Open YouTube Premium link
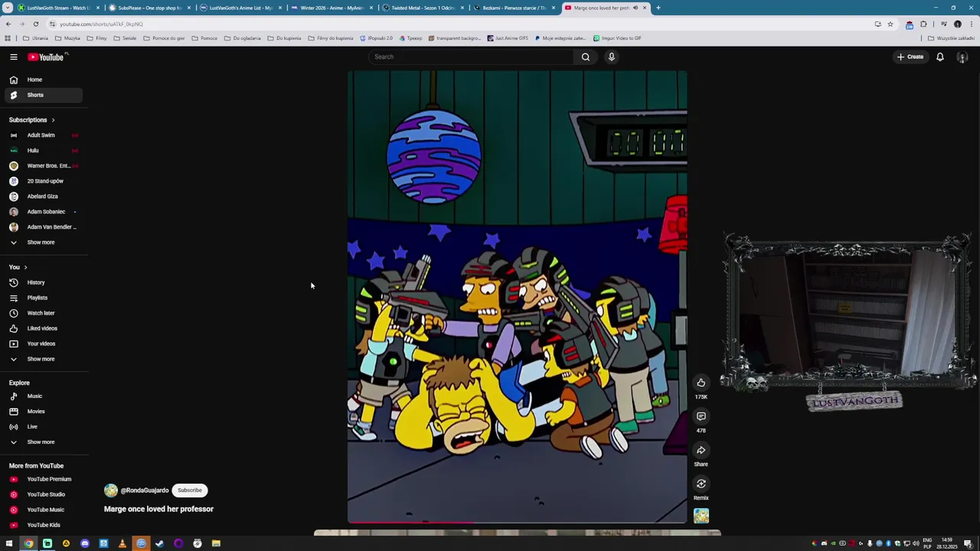Screen dimensions: 980x551 pyautogui.click(x=44, y=479)
